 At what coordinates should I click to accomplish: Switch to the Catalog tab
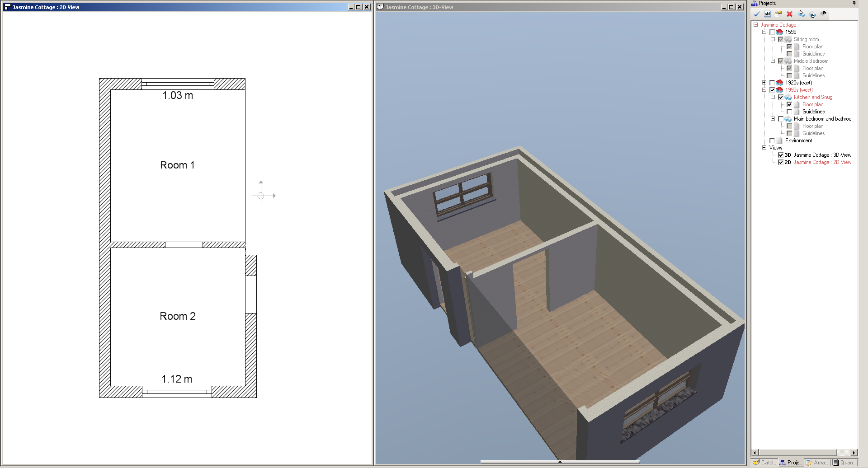(x=764, y=463)
